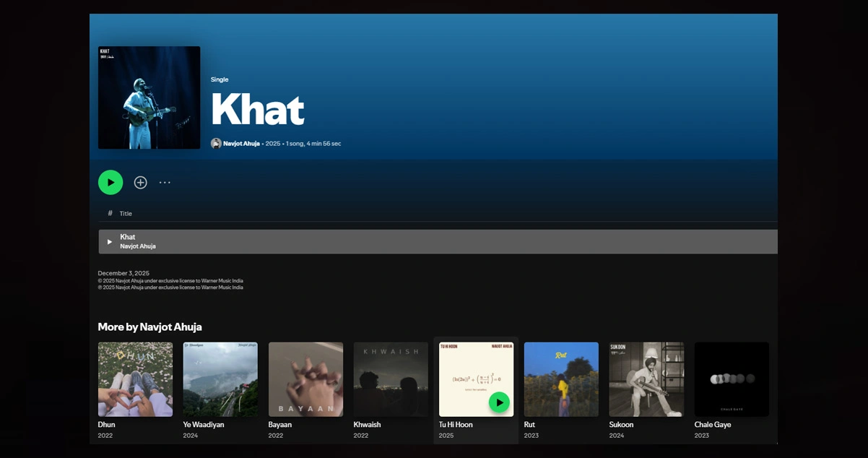Open Navjot Ahuja link under track name
This screenshot has width=868, height=458.
click(138, 246)
